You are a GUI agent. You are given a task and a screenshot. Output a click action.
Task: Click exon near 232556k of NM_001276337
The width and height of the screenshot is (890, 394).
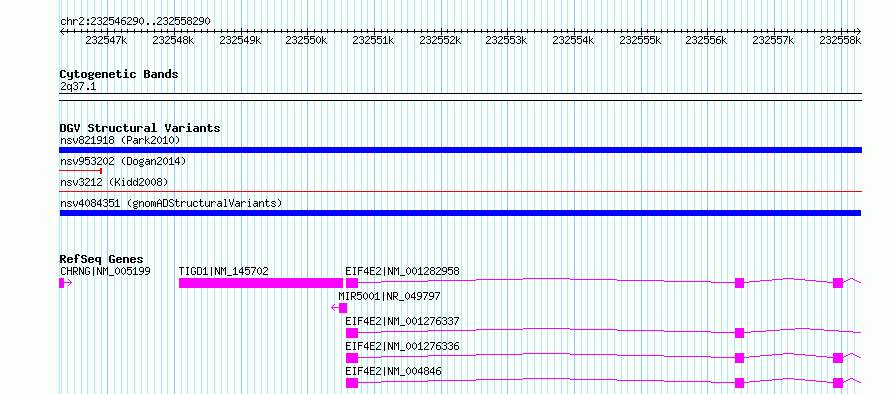tap(739, 333)
